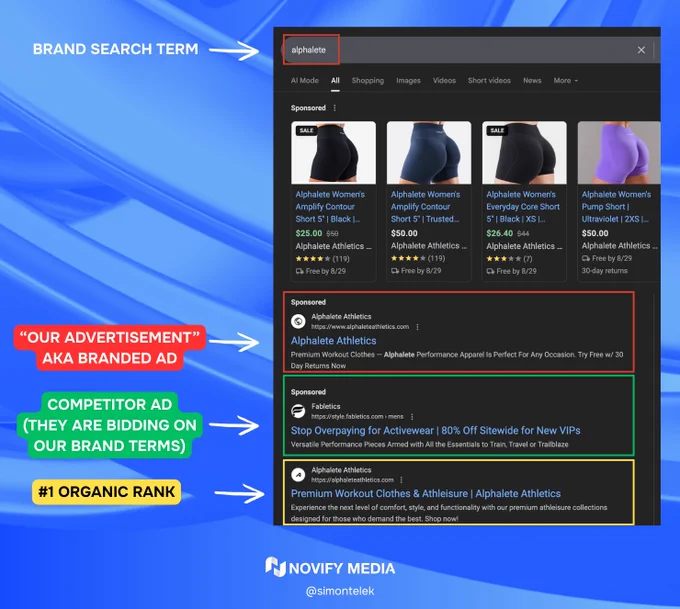Expand the More dropdown
This screenshot has height=609, width=680.
tap(566, 81)
